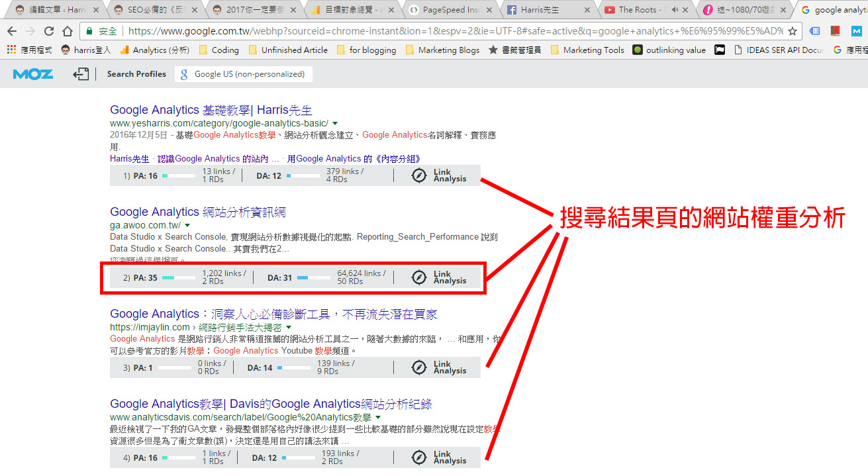Click the MozBar M extension icon in toolbar
868x476 pixels.
(x=856, y=31)
